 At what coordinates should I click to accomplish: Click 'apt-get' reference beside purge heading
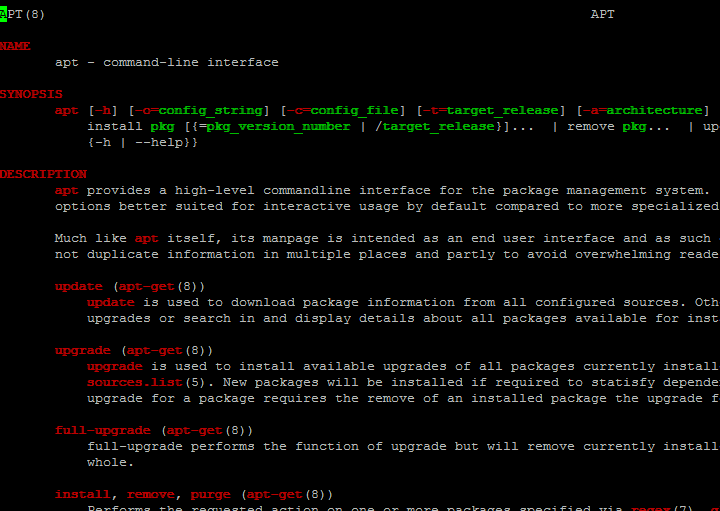tap(275, 494)
